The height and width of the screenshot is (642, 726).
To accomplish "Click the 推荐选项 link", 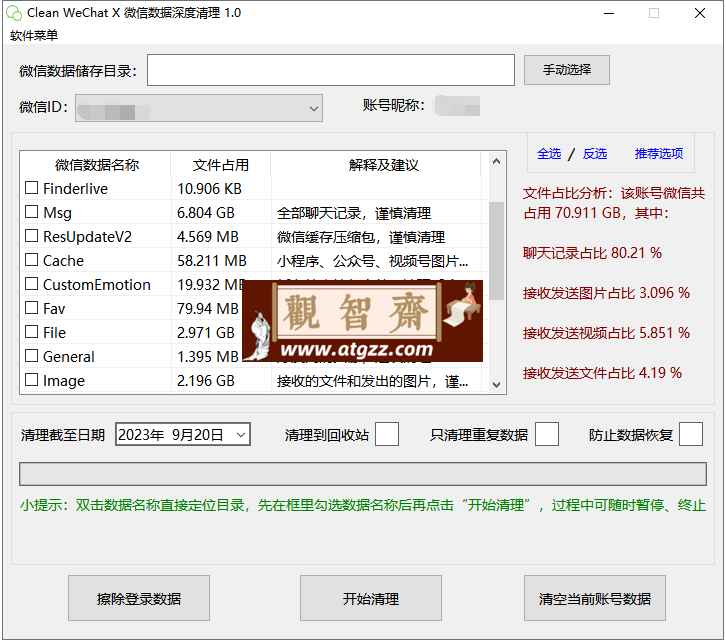I will (x=658, y=154).
